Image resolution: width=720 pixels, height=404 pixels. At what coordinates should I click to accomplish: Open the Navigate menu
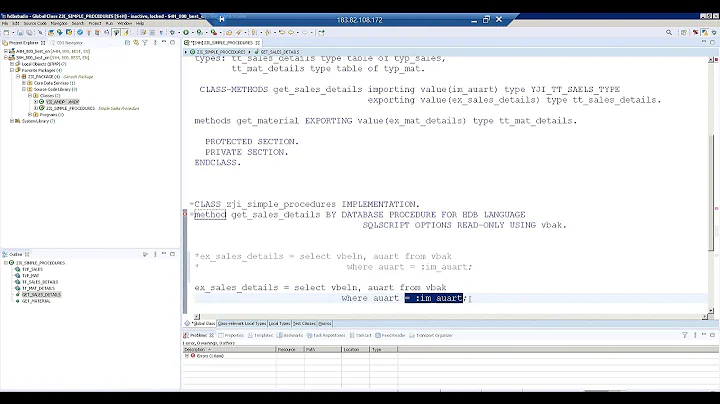tap(59, 23)
